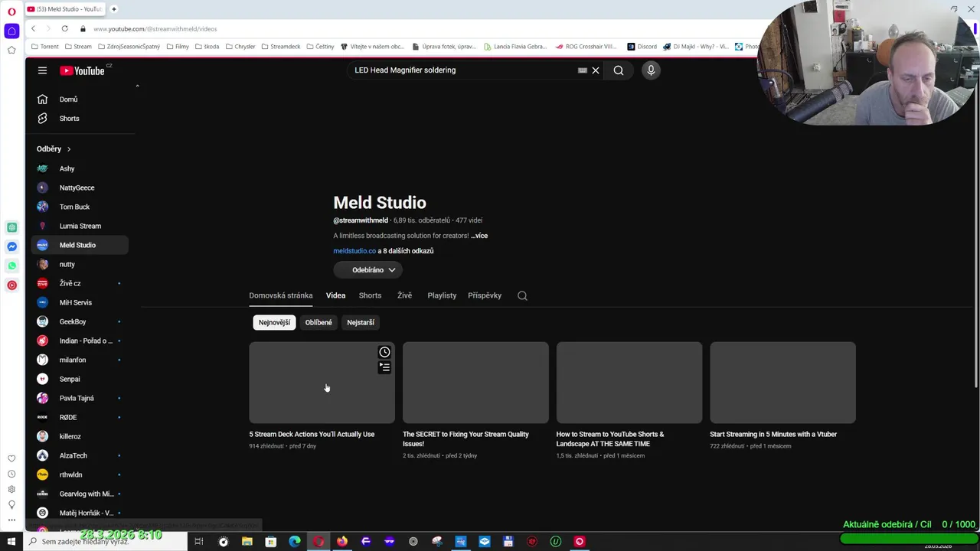Screen dimensions: 980x551
Task: Switch to the channel Shorts tab
Action: (370, 295)
